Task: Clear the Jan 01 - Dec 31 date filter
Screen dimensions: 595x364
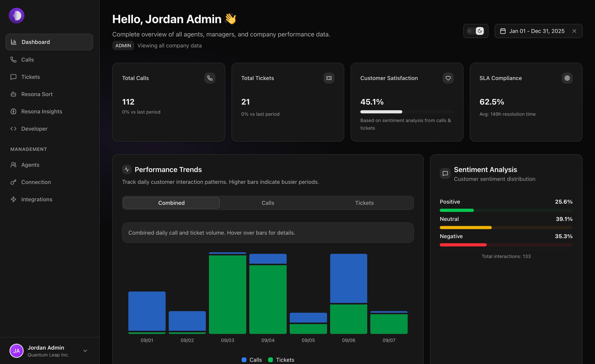Action: point(574,31)
